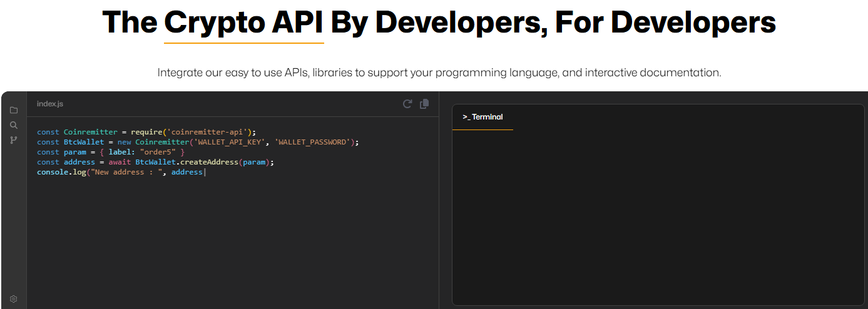Select the index.js file tab
868x309 pixels.
[x=50, y=104]
